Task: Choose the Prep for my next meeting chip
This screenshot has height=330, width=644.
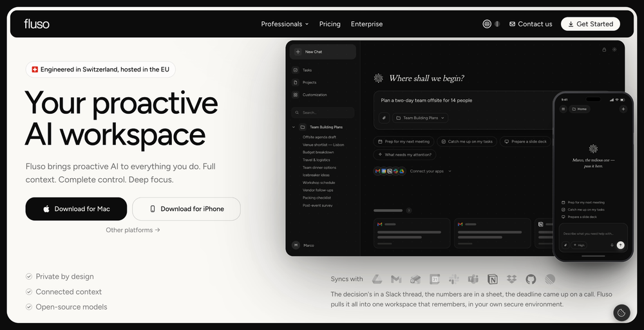Action: point(404,142)
